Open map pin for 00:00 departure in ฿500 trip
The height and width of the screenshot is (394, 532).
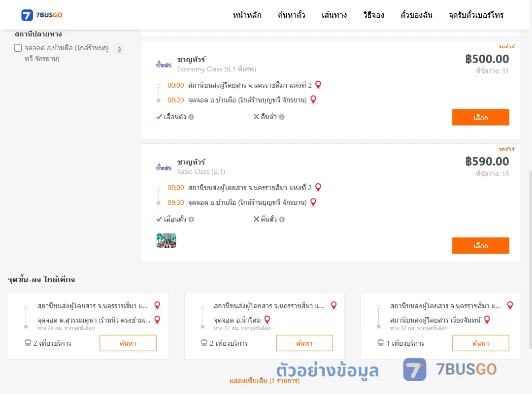click(318, 85)
